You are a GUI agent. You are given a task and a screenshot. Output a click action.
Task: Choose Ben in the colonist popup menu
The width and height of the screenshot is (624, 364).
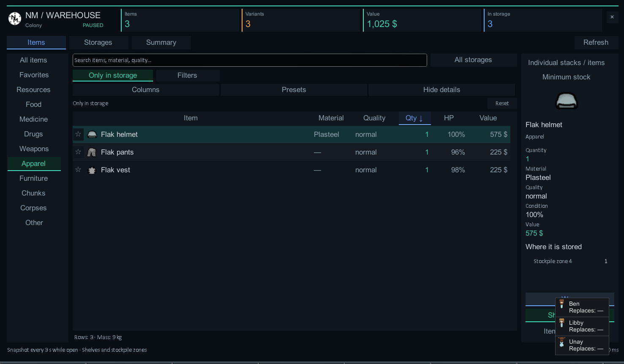point(582,307)
